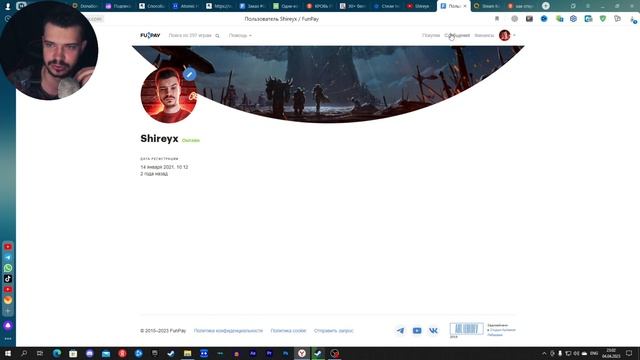This screenshot has height=360, width=640.
Task: Open WhatsApp in the browser sidebar
Action: tap(8, 268)
